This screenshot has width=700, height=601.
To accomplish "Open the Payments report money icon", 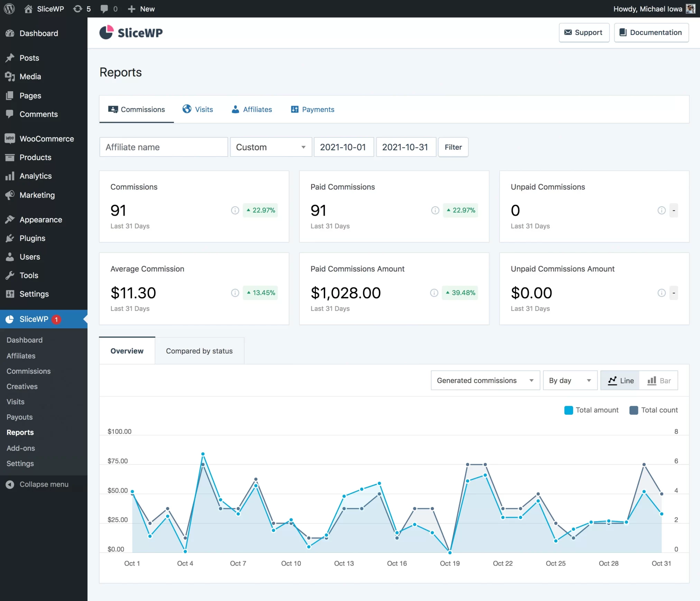I will (x=294, y=109).
